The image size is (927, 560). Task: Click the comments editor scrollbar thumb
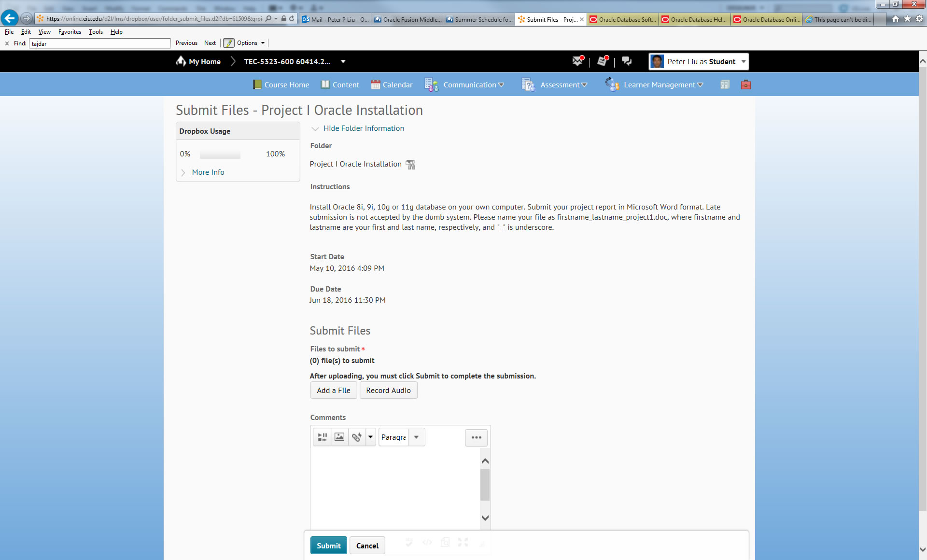485,485
